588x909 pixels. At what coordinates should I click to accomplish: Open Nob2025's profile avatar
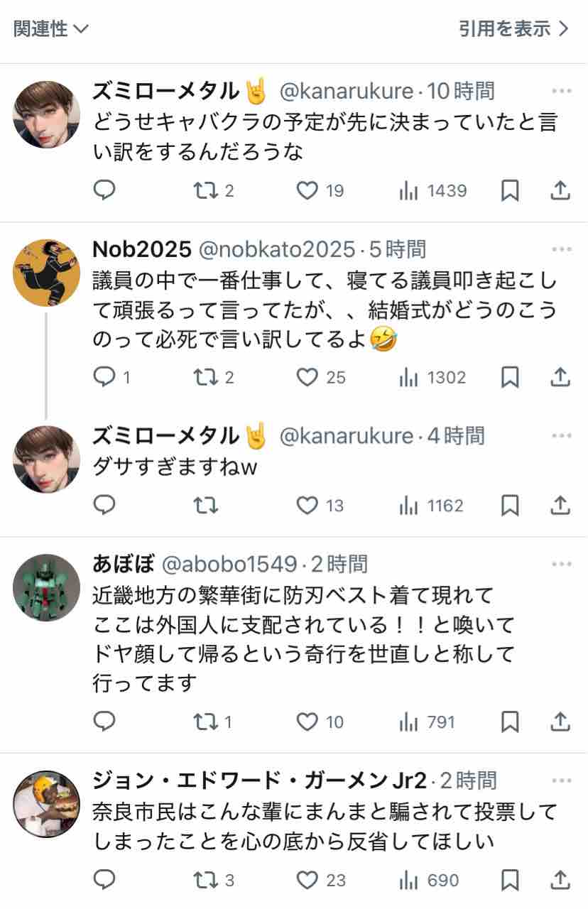[x=47, y=273]
